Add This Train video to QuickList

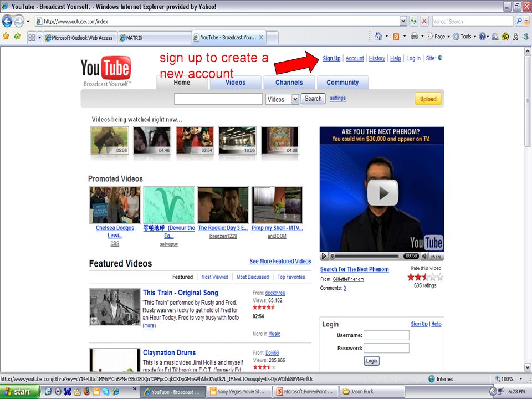pos(94,320)
